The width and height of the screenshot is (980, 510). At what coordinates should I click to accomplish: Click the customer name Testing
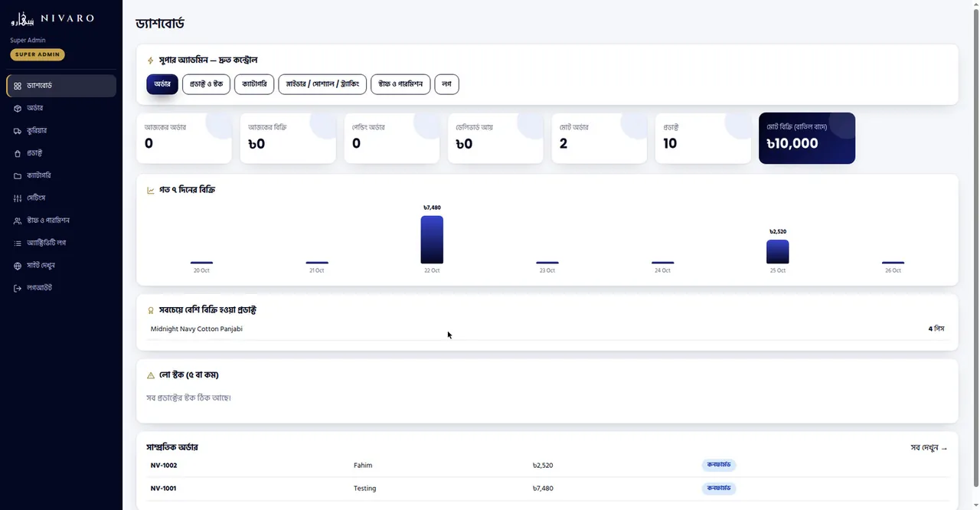coord(365,489)
